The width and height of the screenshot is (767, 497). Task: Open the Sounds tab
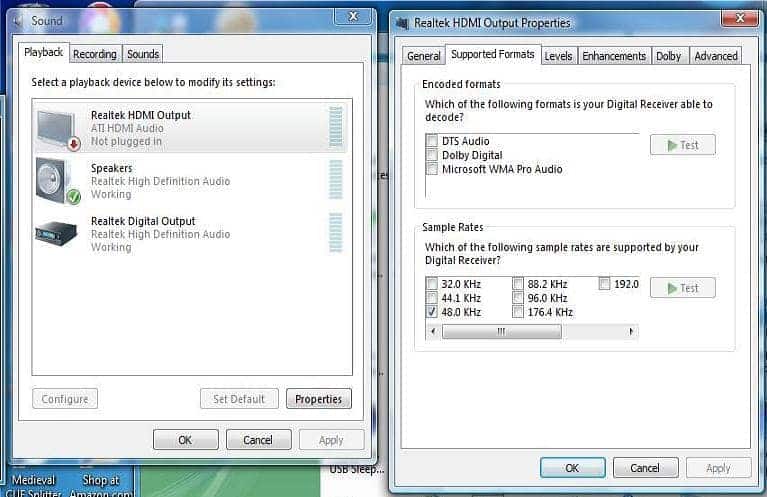tap(143, 54)
